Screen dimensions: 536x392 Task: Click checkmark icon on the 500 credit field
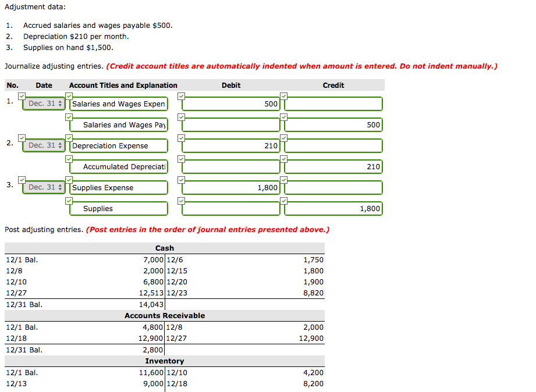(x=284, y=117)
